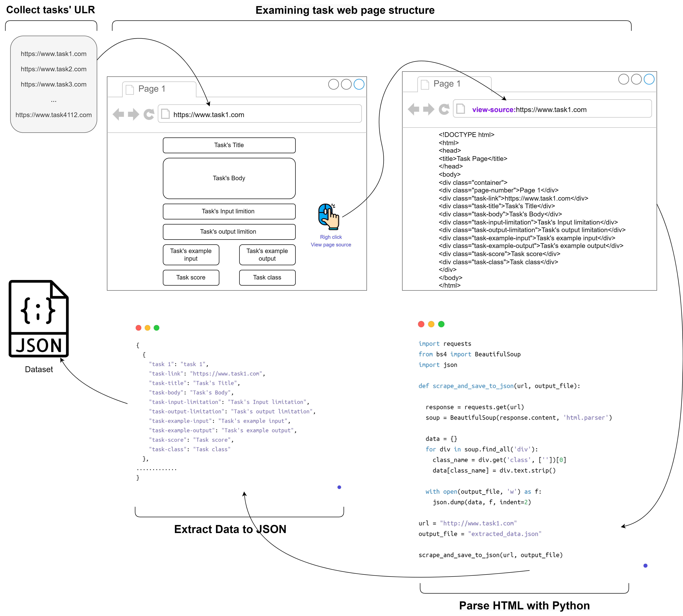Click forward arrow in left browser mockup

pyautogui.click(x=133, y=114)
